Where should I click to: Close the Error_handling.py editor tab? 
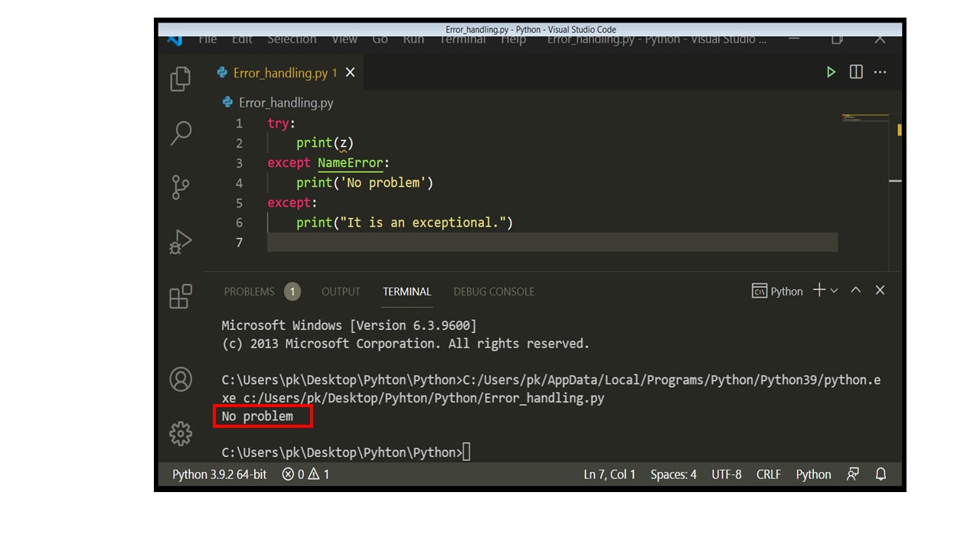pyautogui.click(x=350, y=72)
